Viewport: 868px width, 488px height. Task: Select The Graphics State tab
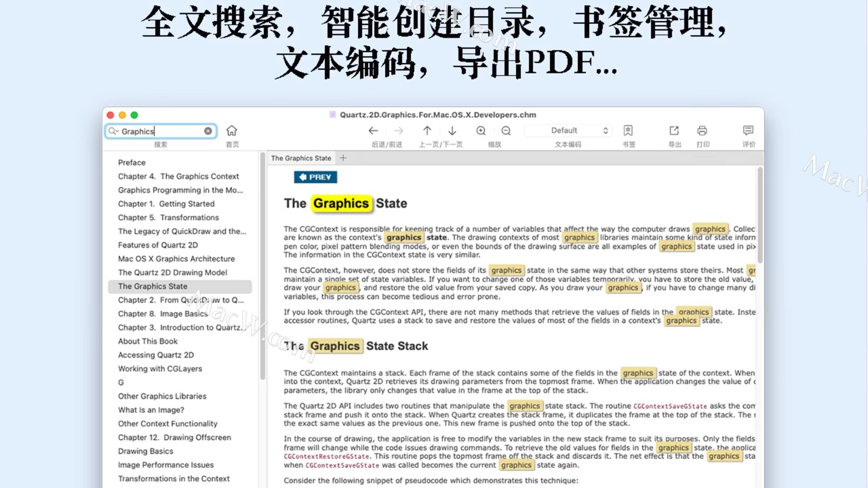pos(301,158)
